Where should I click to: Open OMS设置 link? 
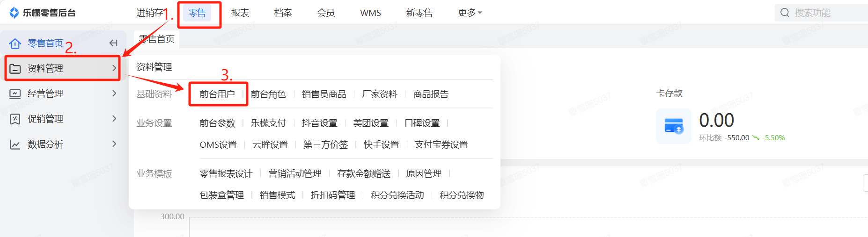(218, 144)
